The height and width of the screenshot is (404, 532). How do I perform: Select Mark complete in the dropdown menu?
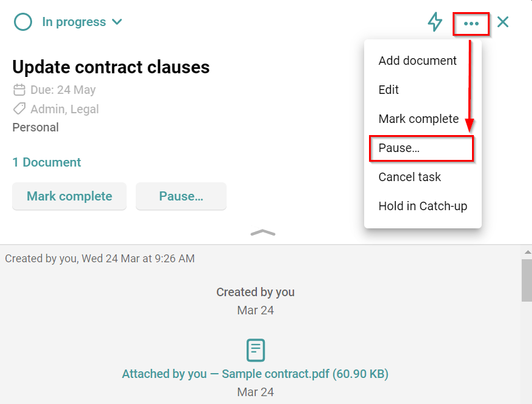[x=418, y=119]
